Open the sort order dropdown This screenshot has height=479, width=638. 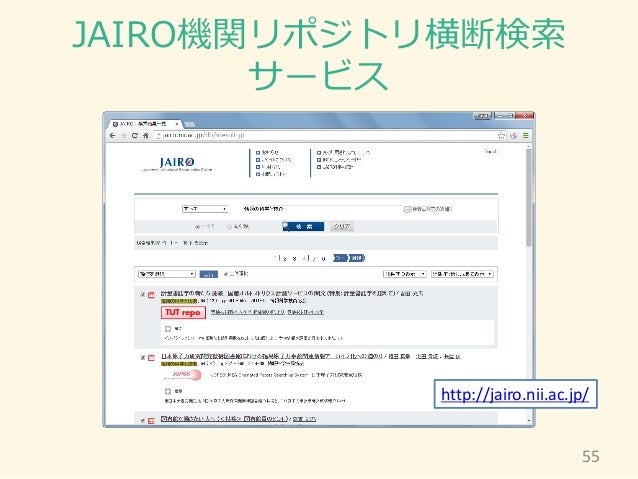pos(462,274)
